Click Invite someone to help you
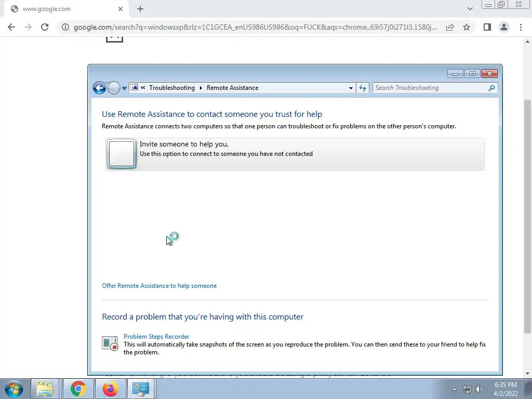The width and height of the screenshot is (532, 399). coord(295,154)
